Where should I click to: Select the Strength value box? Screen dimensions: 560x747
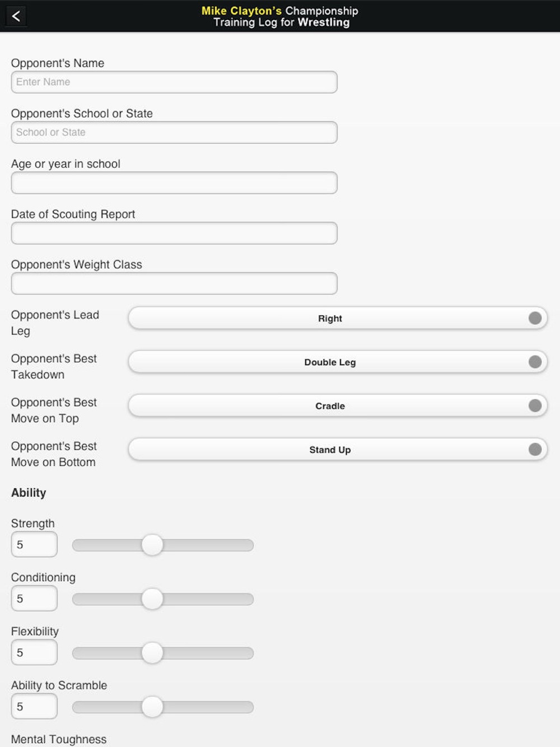(34, 544)
